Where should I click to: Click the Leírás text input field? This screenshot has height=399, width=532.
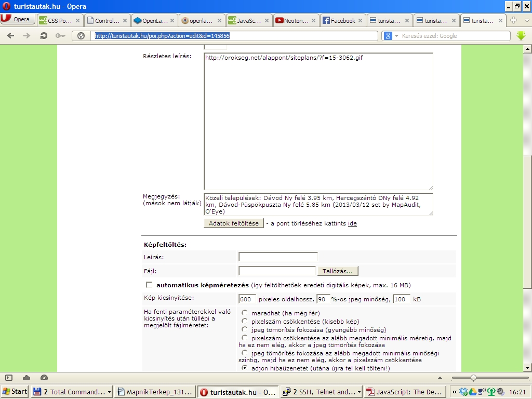[x=278, y=257]
